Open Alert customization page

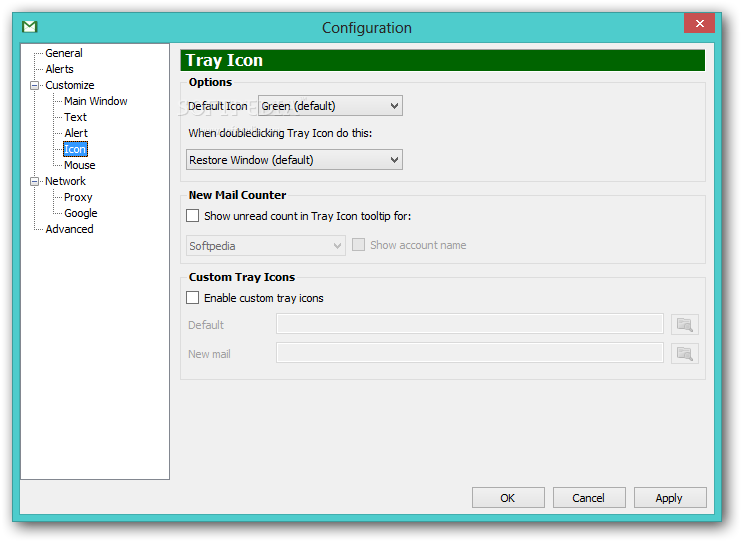(76, 133)
